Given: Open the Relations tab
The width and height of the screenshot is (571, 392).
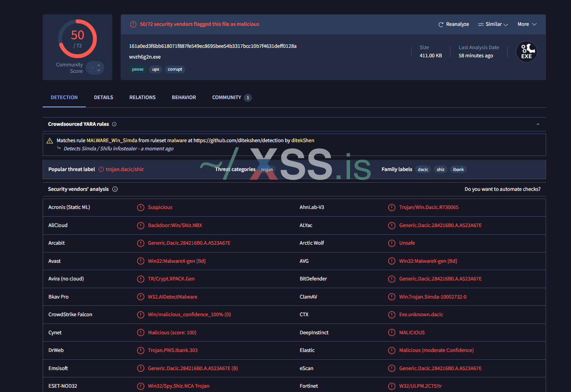Looking at the screenshot, I should (143, 97).
